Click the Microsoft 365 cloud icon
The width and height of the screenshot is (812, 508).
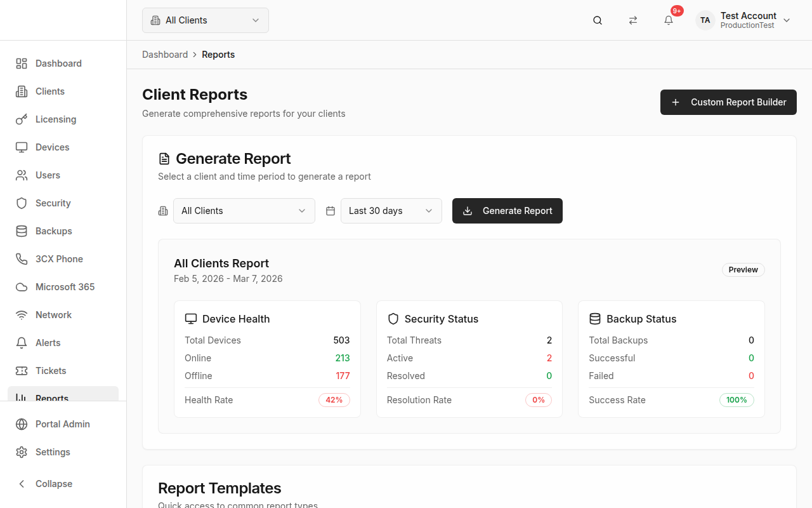click(22, 287)
